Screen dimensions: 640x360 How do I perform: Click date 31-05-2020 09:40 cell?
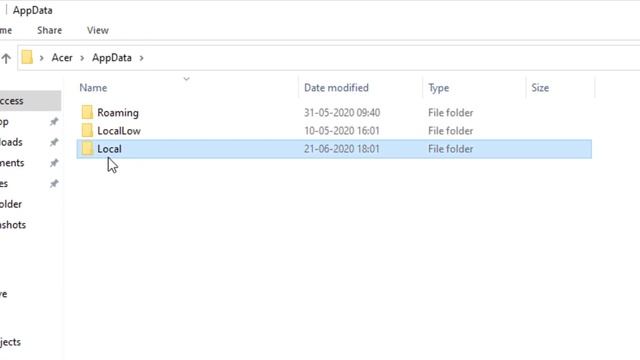click(342, 113)
